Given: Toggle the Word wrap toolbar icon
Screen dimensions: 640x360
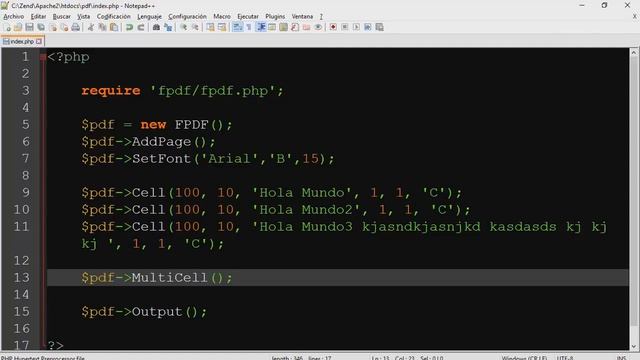Looking at the screenshot, I should 237,27.
